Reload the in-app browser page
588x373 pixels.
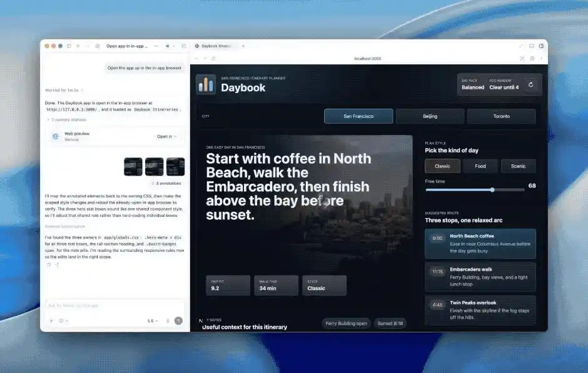[x=213, y=59]
